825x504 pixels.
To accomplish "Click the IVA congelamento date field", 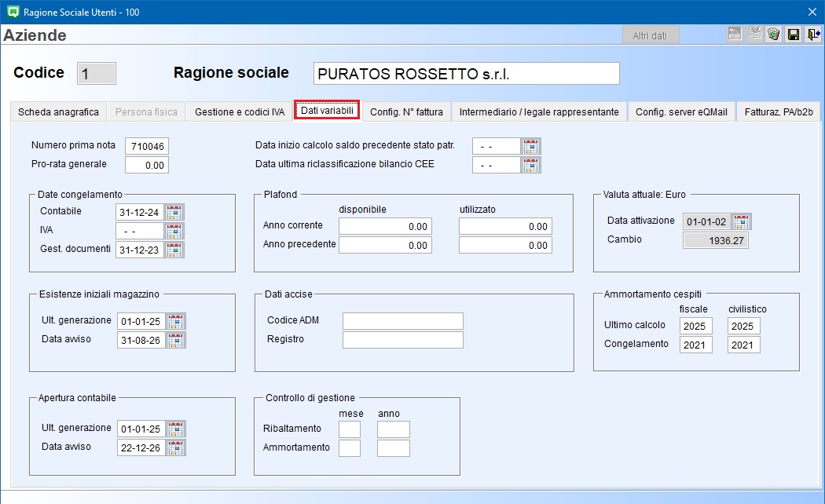I will 139,232.
